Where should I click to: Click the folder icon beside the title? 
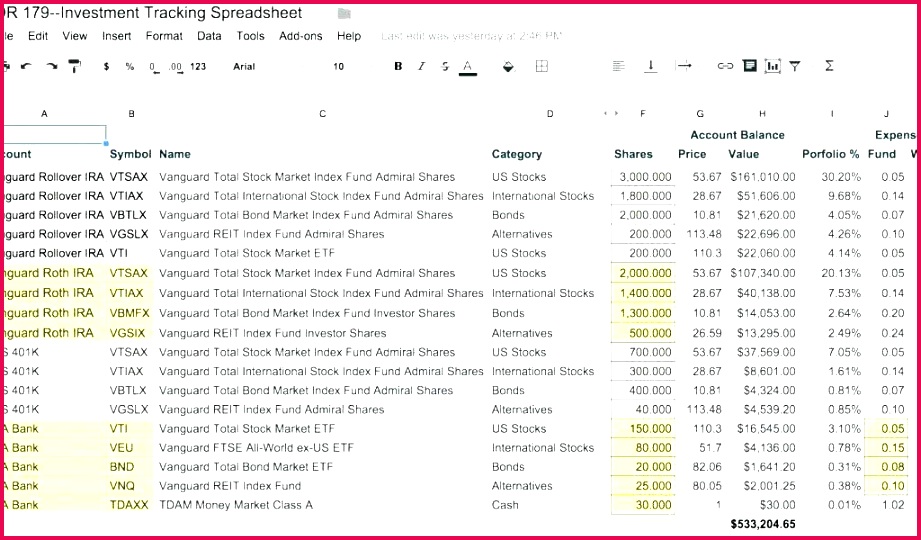coord(344,14)
